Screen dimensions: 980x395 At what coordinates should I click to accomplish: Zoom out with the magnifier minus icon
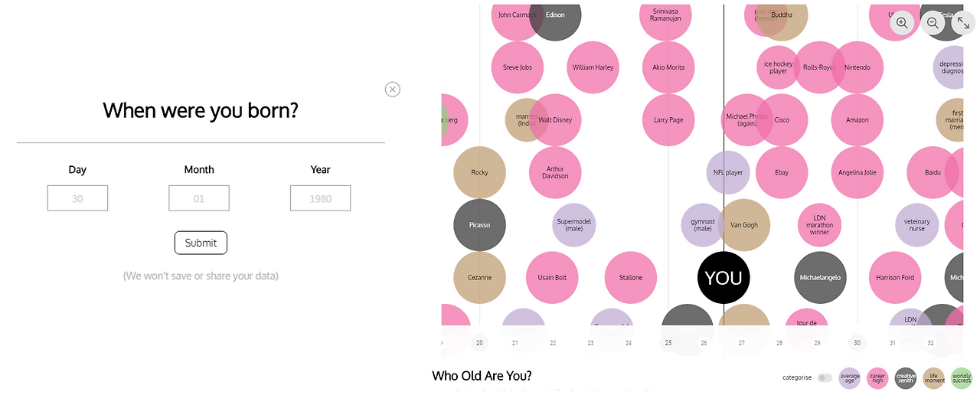pos(933,23)
